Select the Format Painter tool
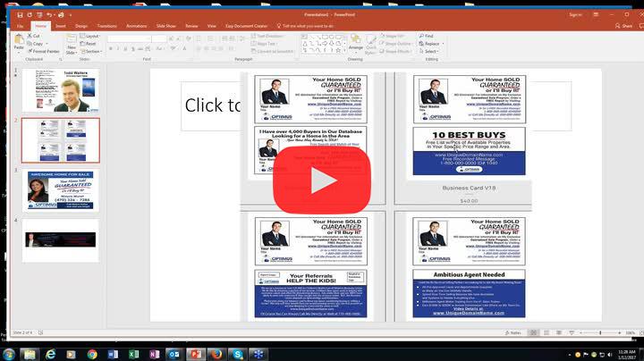Image resolution: width=644 pixels, height=361 pixels. (x=44, y=51)
